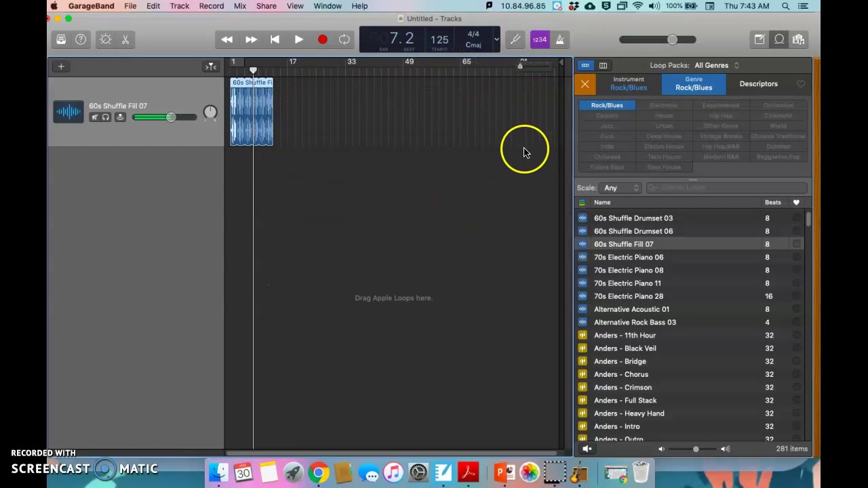This screenshot has height=488, width=868.
Task: Open LCD display mode dropdown arrow
Action: click(496, 39)
